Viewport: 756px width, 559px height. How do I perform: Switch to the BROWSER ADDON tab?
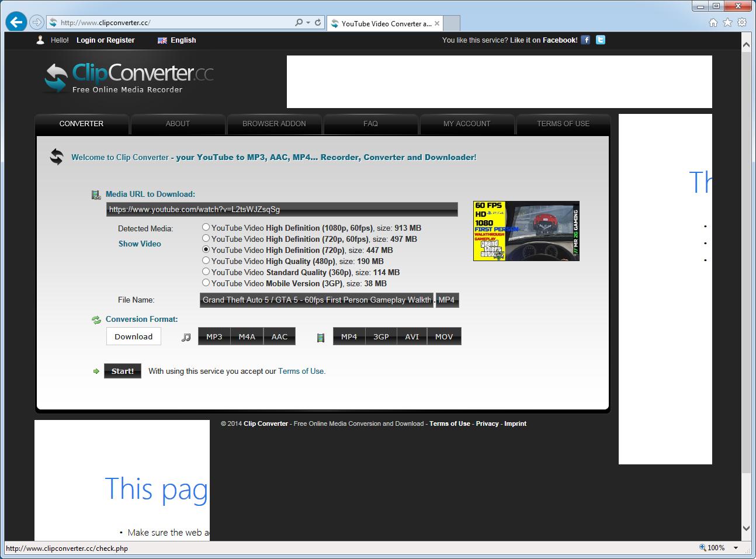click(x=274, y=124)
